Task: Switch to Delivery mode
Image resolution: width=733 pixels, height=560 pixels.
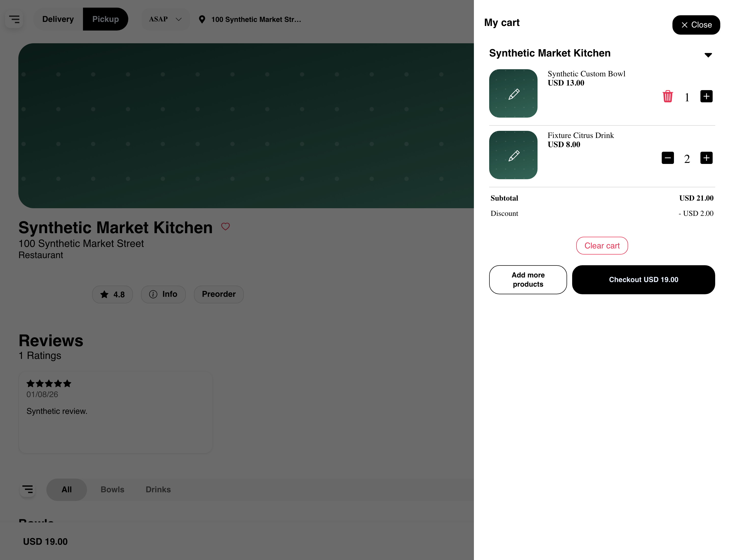Action: [x=58, y=19]
